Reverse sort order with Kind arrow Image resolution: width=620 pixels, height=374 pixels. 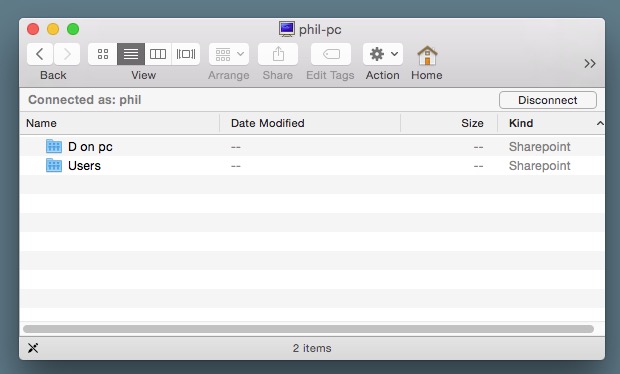coord(600,123)
